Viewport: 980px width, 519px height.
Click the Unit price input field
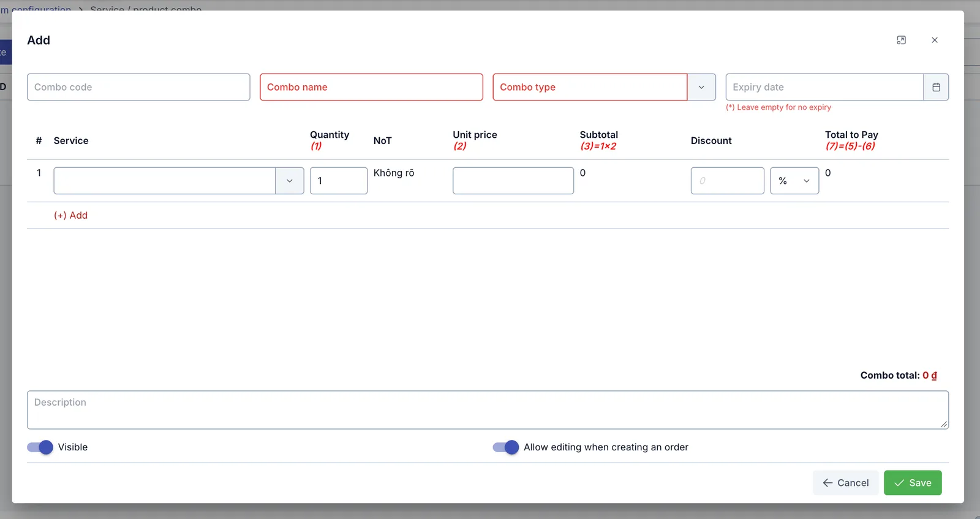click(x=513, y=181)
